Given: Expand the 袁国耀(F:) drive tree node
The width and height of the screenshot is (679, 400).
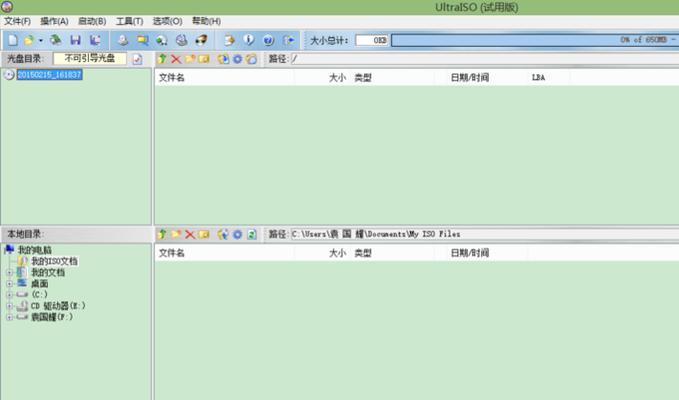Looking at the screenshot, I should [9, 317].
